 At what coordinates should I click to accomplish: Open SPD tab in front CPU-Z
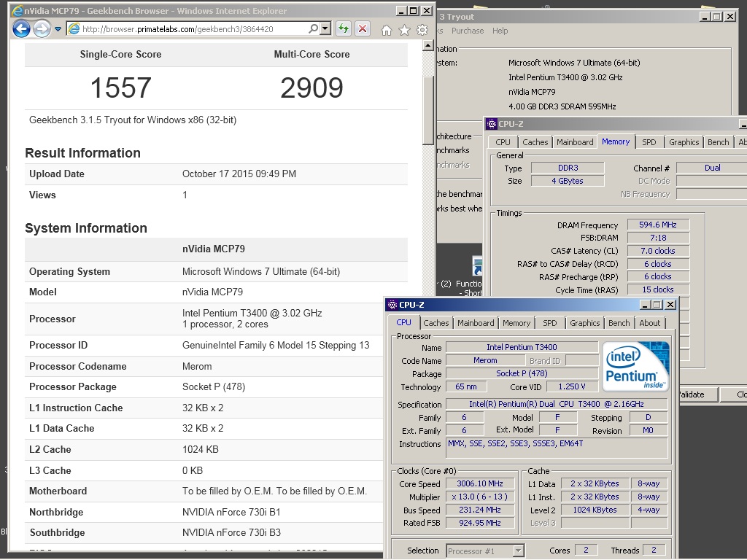550,323
